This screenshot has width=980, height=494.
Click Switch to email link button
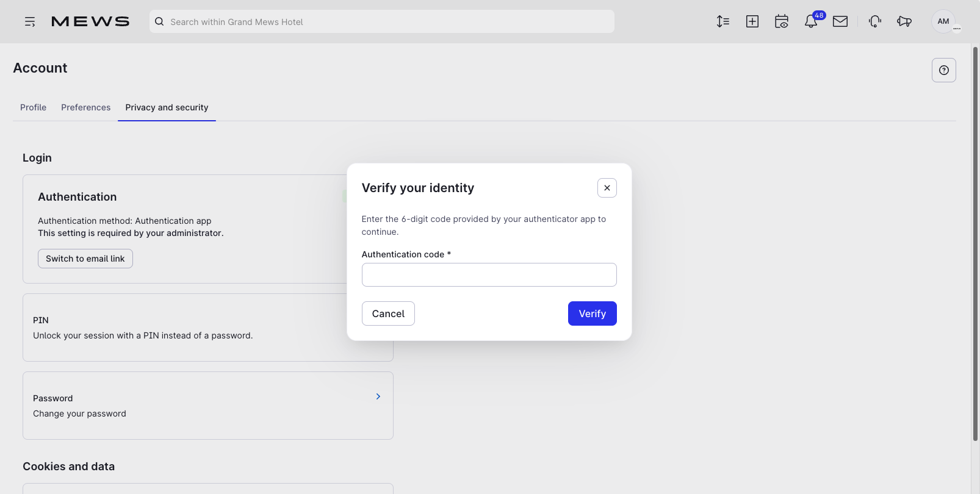(85, 259)
